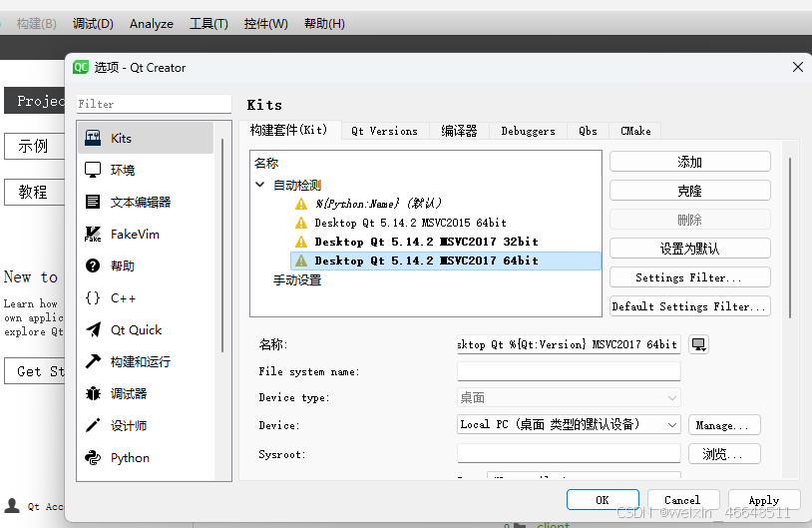Select the Qt Quick category icon
The width and height of the screenshot is (812, 528).
[93, 329]
